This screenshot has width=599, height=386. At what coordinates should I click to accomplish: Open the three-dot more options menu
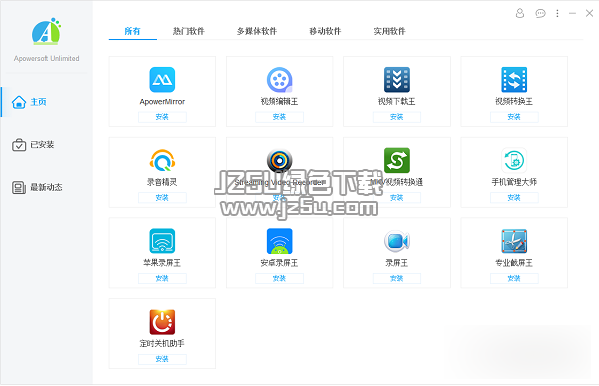pyautogui.click(x=557, y=13)
